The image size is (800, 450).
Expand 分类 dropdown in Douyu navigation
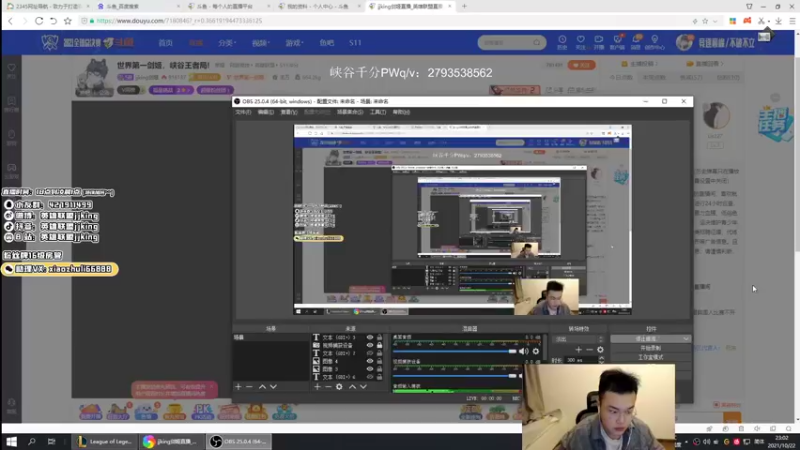click(227, 43)
